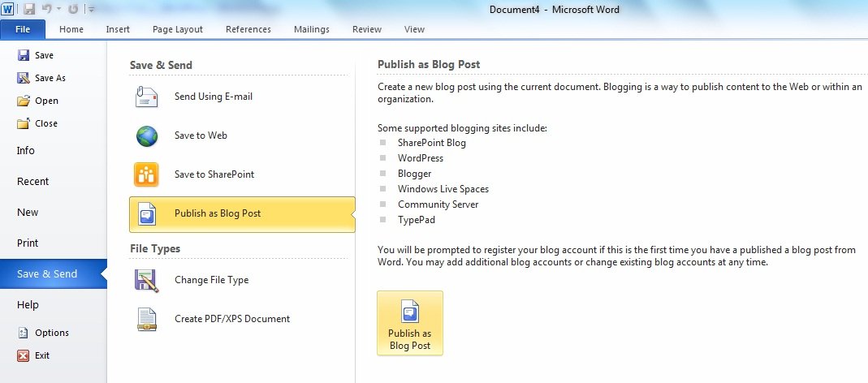Open the New document section
Screen dimensions: 868x383
28,212
